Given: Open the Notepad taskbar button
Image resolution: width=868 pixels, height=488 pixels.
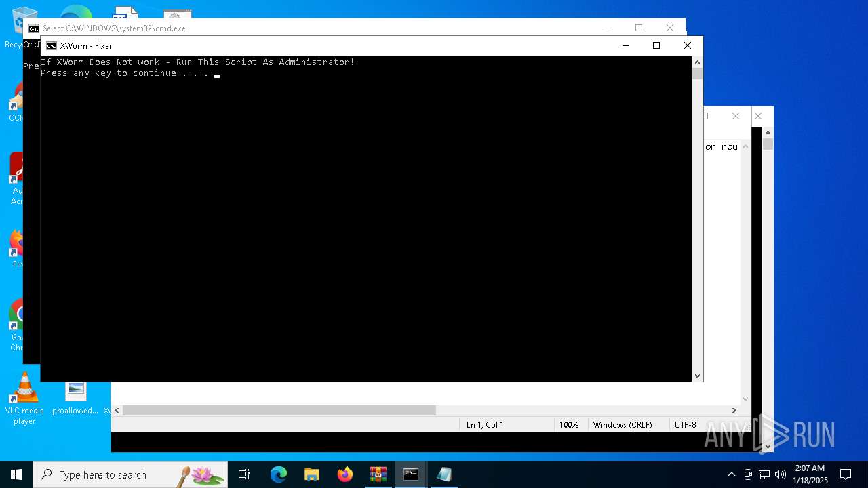Looking at the screenshot, I should 444,474.
